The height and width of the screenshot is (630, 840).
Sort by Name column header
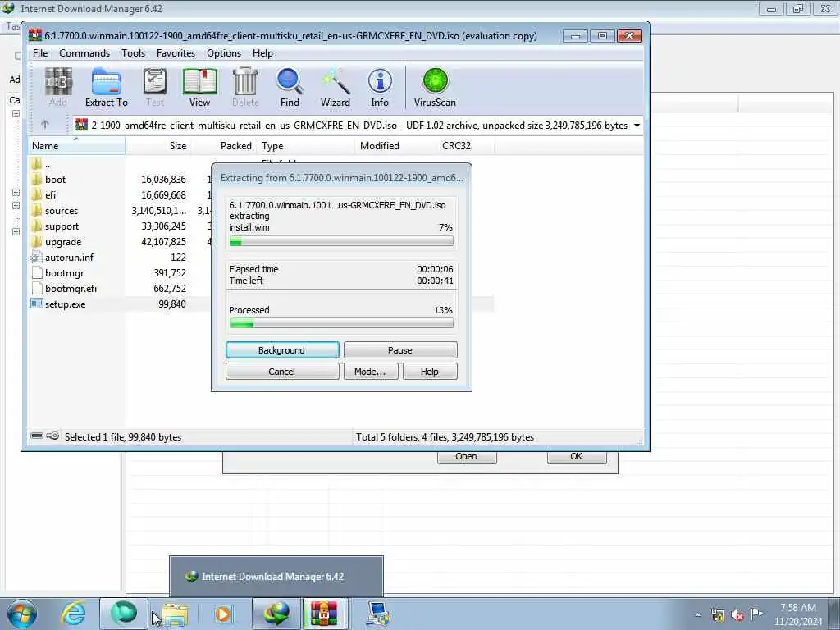[76, 146]
